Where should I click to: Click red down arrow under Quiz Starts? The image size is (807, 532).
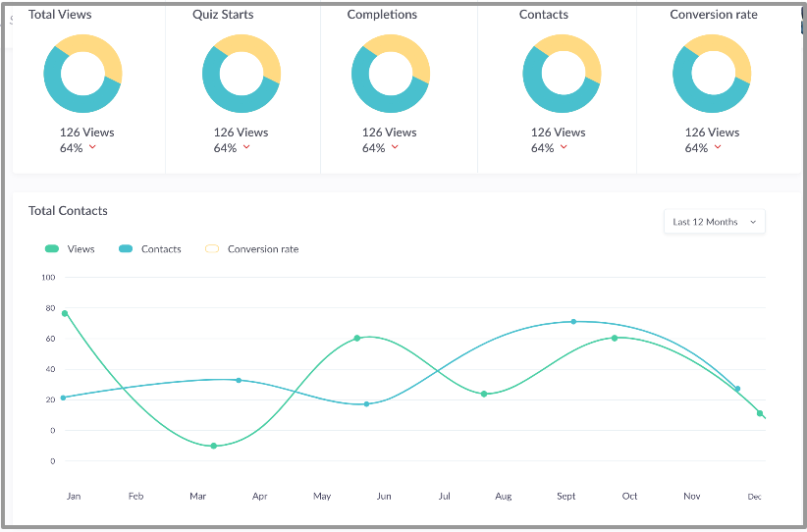coord(246,147)
